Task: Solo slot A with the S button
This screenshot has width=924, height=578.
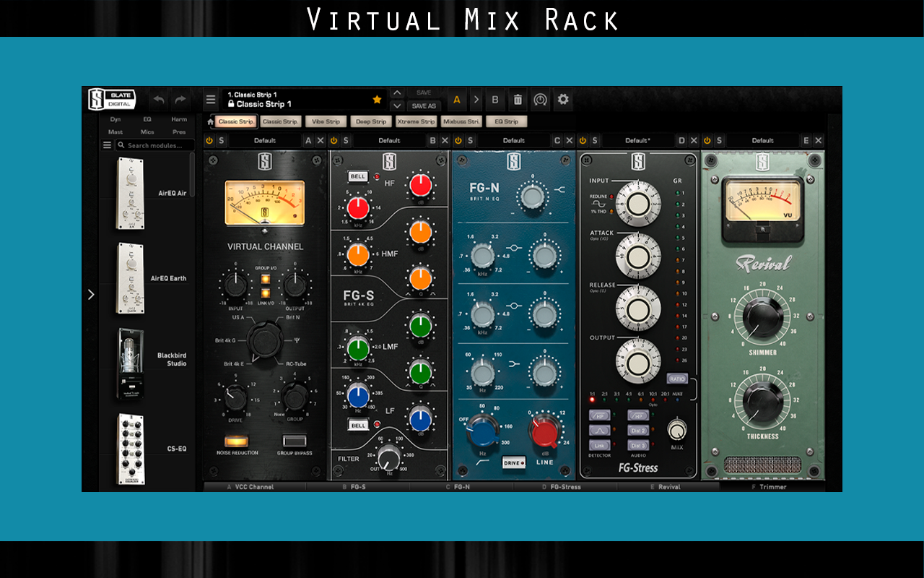Action: 222,140
